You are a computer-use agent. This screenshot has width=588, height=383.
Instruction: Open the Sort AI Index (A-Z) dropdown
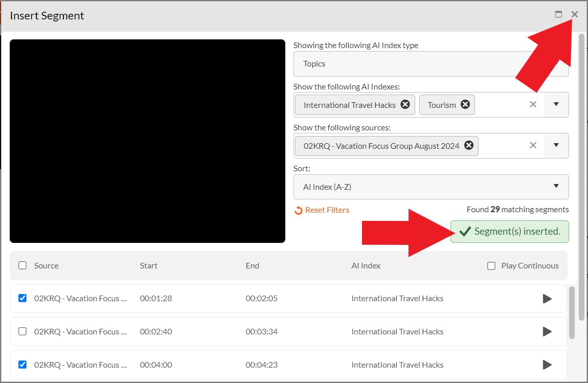click(431, 187)
